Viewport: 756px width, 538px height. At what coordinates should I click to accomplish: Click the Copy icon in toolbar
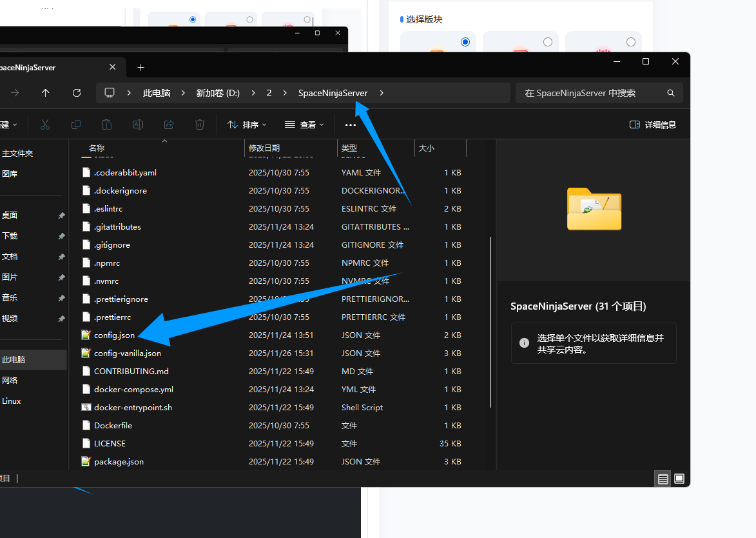coord(76,125)
